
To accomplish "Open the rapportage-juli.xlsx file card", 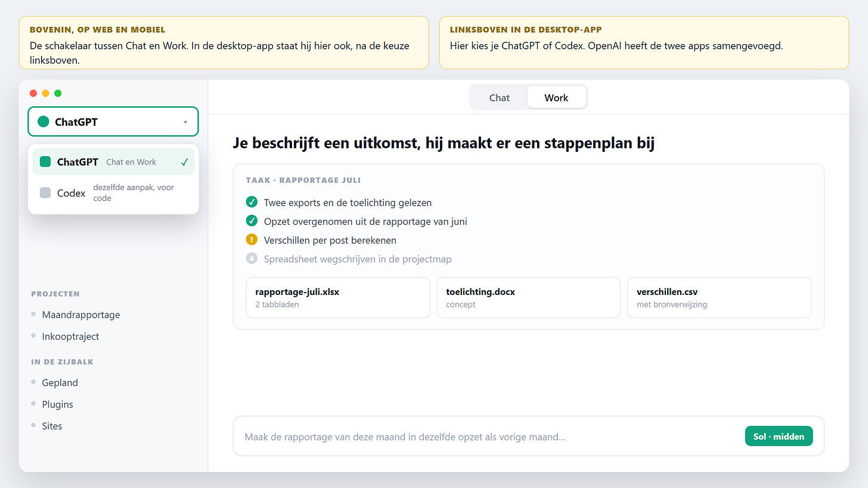I will [338, 297].
